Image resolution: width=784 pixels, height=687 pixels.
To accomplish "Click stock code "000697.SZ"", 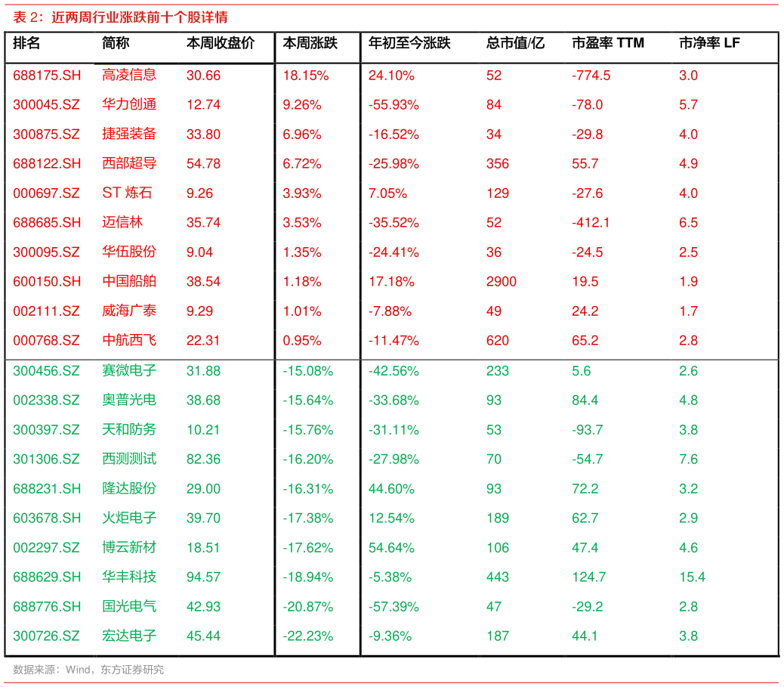I will (x=47, y=193).
